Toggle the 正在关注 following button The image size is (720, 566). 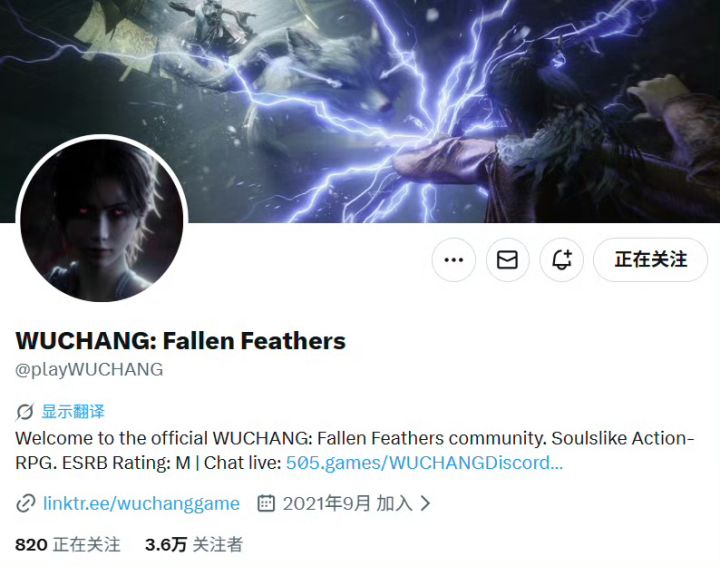pyautogui.click(x=650, y=260)
